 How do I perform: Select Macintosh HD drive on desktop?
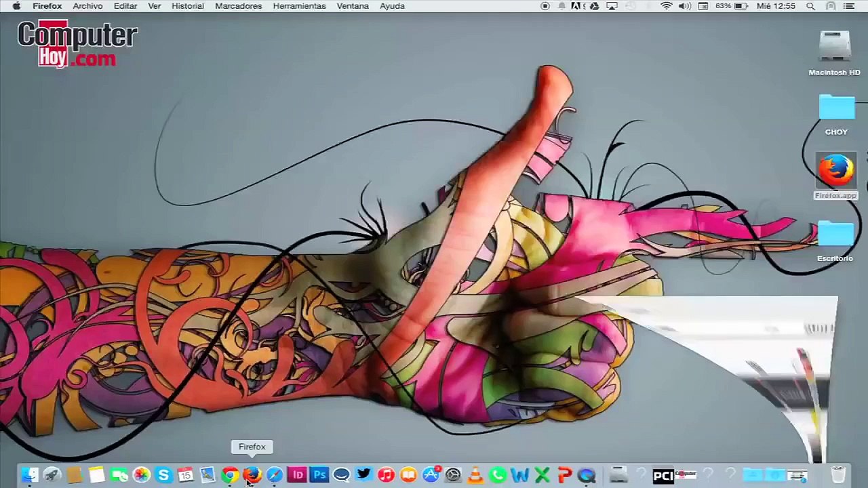834,54
